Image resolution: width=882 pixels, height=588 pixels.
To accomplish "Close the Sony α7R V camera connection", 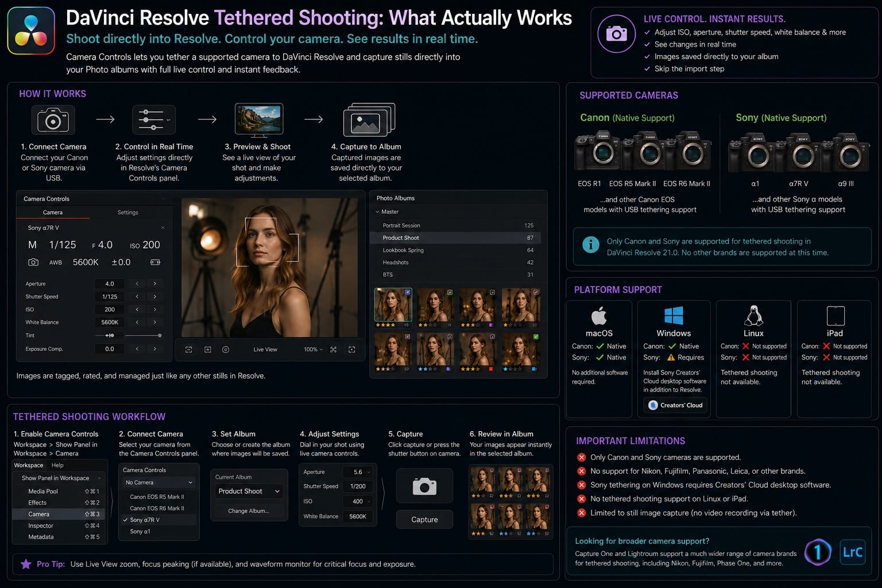I will point(163,228).
